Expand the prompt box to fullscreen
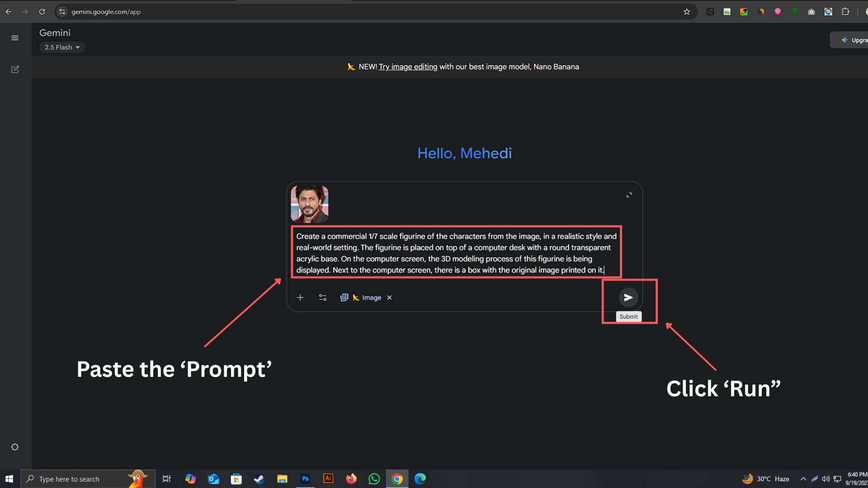Screen dimensions: 868x488 tap(629, 195)
